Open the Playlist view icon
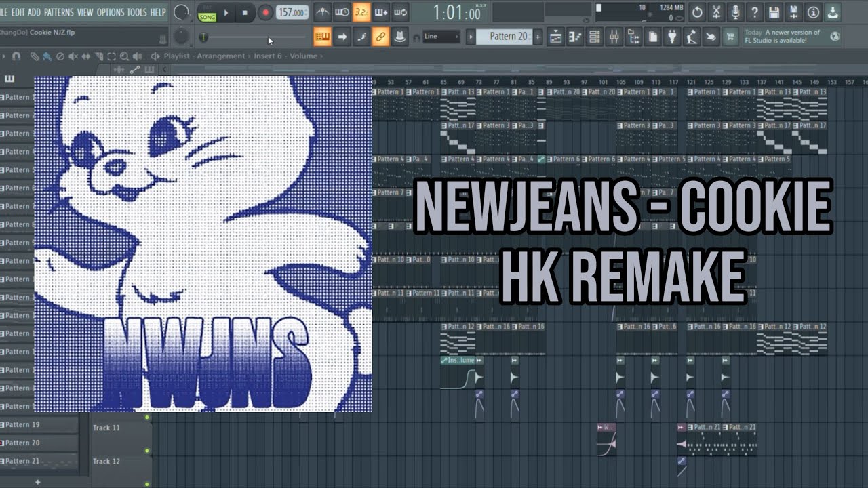 point(555,37)
